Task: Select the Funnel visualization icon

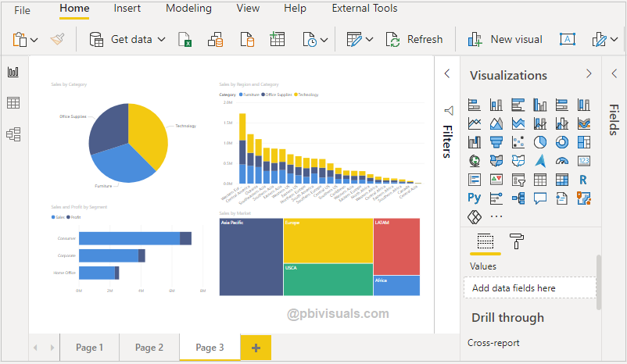Action: tap(496, 142)
